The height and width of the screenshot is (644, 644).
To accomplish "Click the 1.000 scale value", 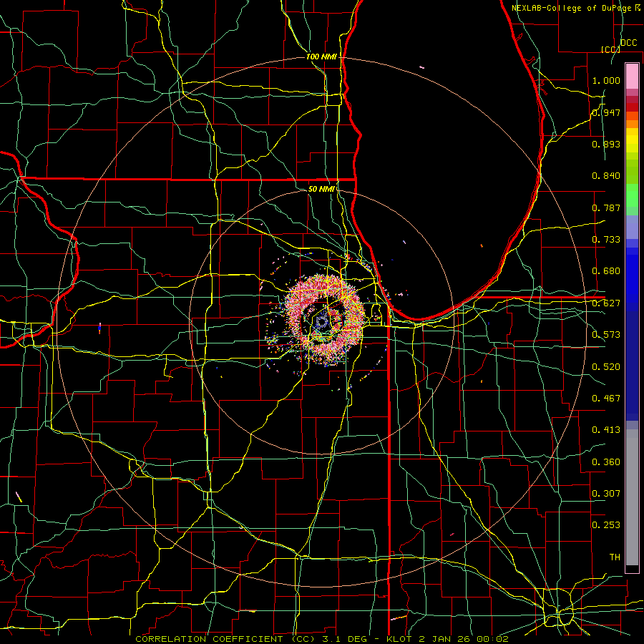I will (x=606, y=80).
